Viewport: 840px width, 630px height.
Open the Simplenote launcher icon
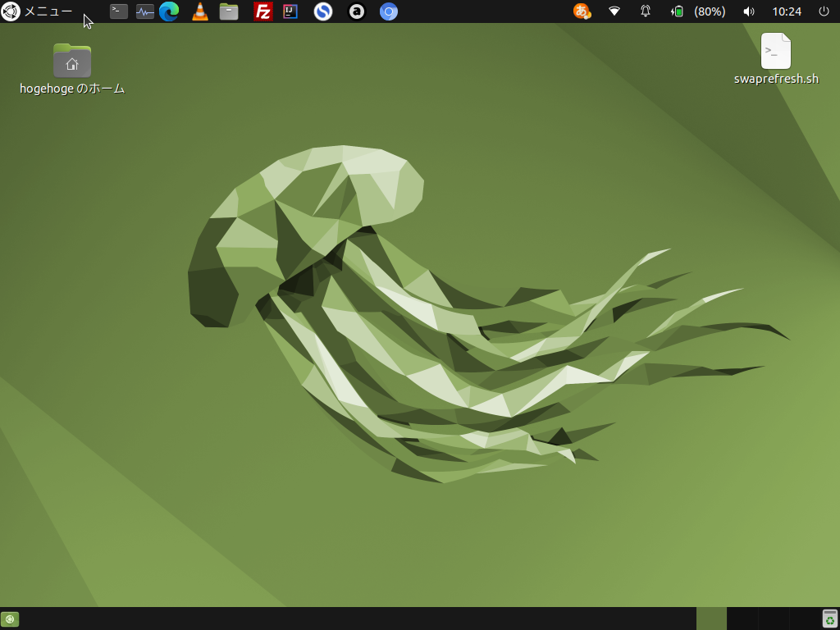tap(323, 11)
